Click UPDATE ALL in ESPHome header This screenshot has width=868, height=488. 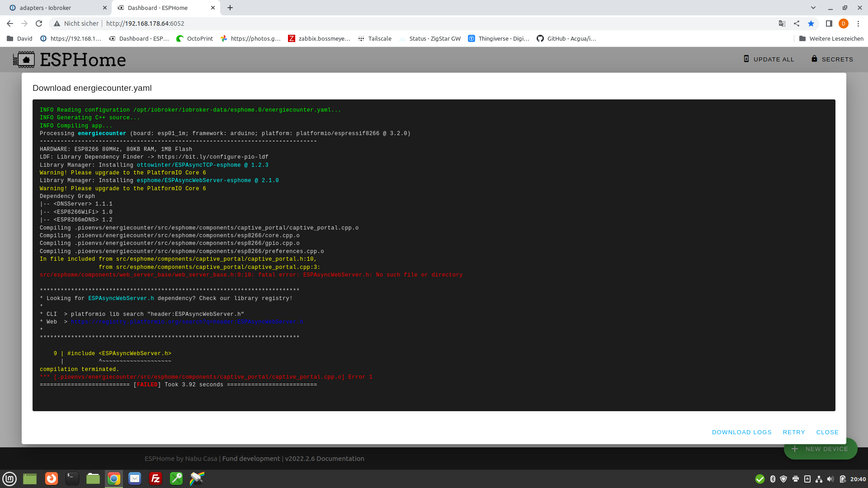click(x=769, y=59)
